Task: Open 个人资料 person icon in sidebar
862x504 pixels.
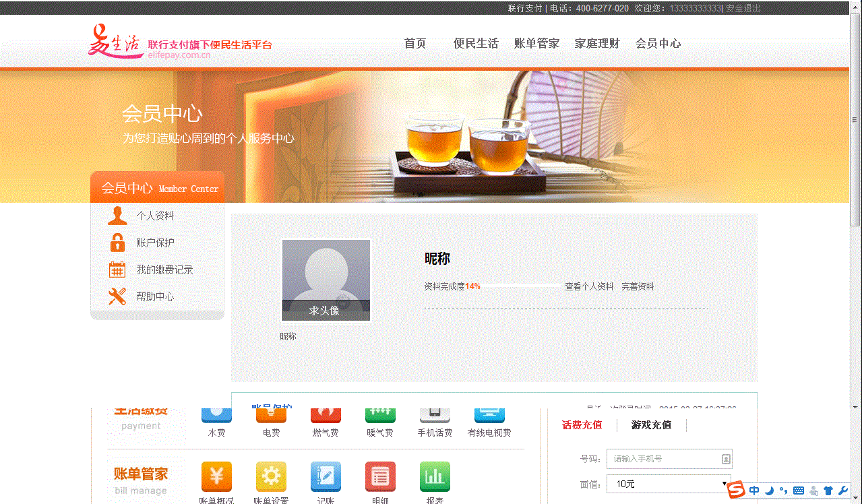Action: (117, 216)
